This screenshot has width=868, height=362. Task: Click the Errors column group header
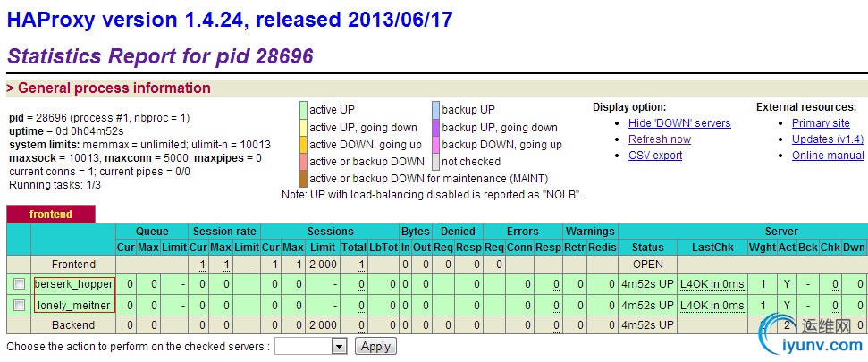523,231
